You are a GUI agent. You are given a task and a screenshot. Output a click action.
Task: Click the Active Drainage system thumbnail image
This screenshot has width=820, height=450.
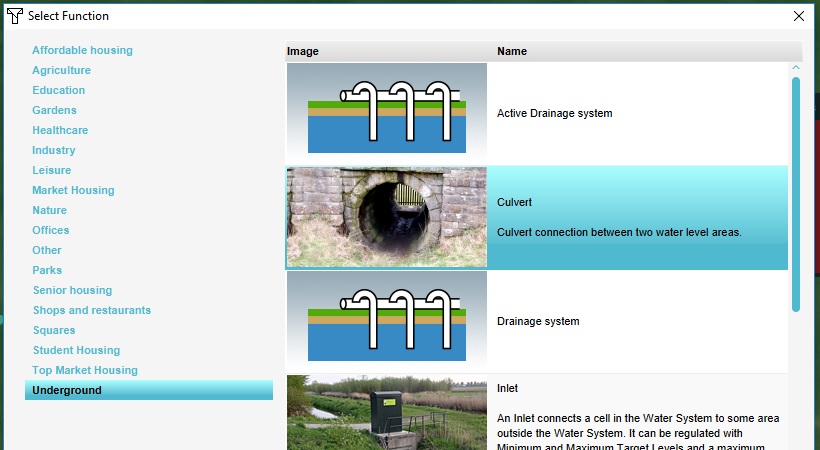(x=386, y=114)
